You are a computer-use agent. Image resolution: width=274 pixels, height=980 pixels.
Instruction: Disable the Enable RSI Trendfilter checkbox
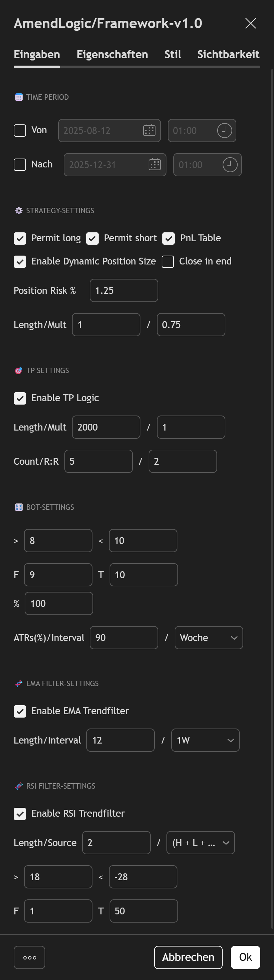(x=20, y=814)
